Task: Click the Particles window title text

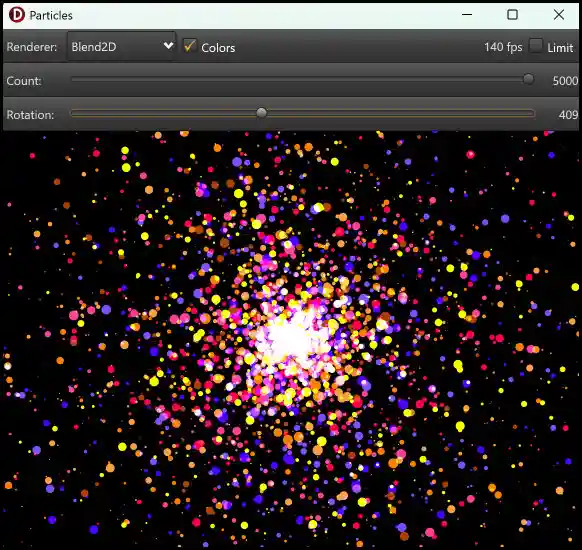Action: [x=51, y=16]
